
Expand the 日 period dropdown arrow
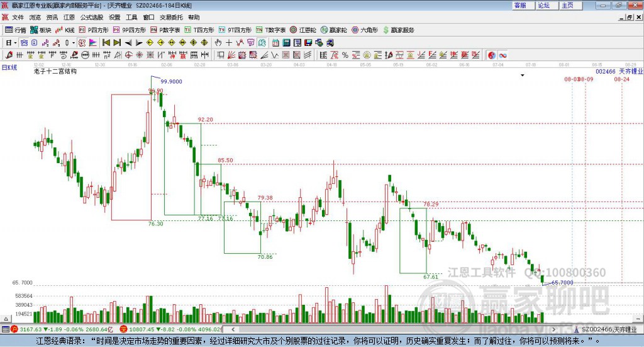[x=15, y=43]
